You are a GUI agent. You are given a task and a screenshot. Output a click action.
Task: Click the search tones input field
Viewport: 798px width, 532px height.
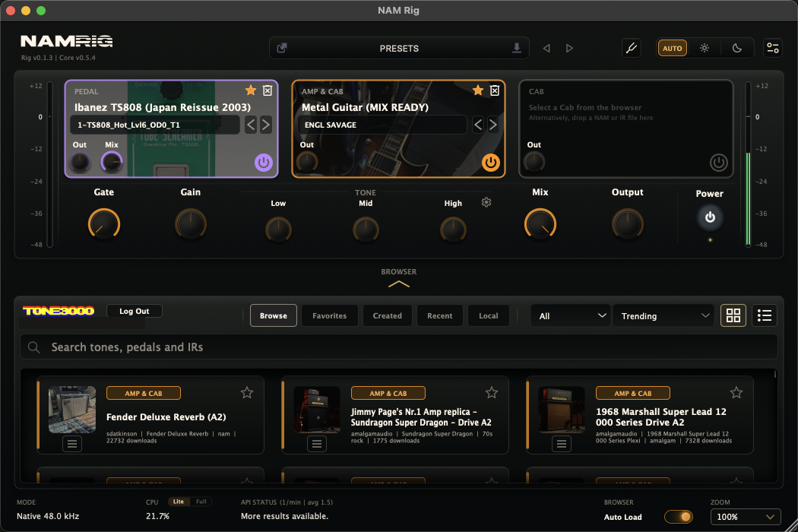399,347
